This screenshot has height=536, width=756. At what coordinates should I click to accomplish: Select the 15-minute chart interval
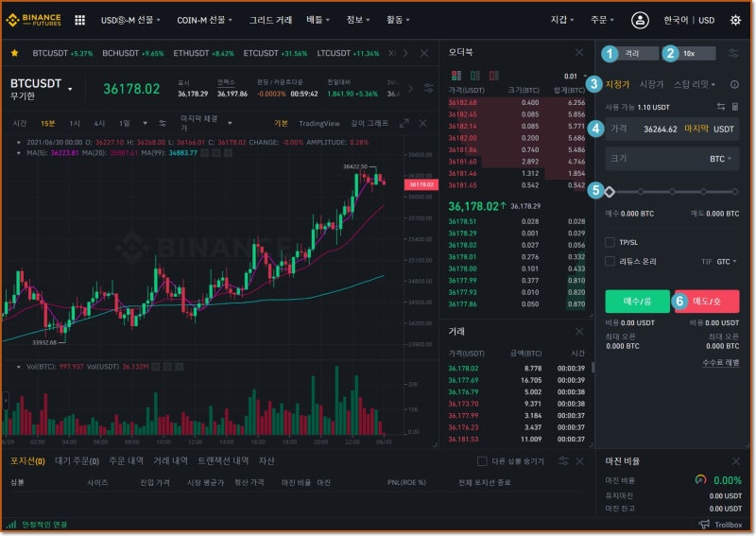pyautogui.click(x=47, y=124)
